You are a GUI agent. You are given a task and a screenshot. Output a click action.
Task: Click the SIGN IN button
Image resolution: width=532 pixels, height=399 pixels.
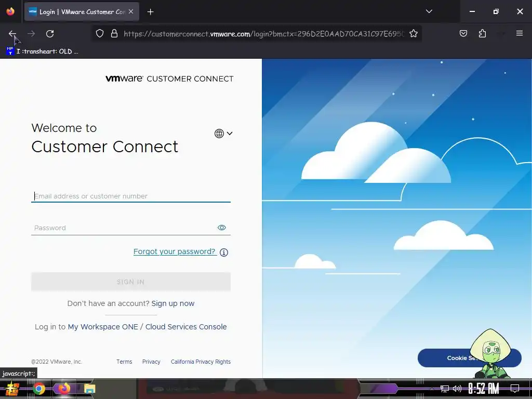pyautogui.click(x=130, y=282)
